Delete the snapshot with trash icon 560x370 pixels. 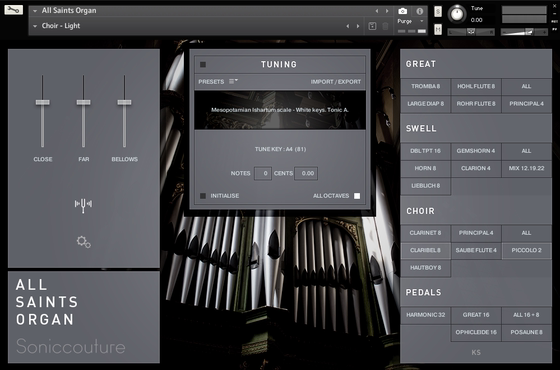click(385, 26)
